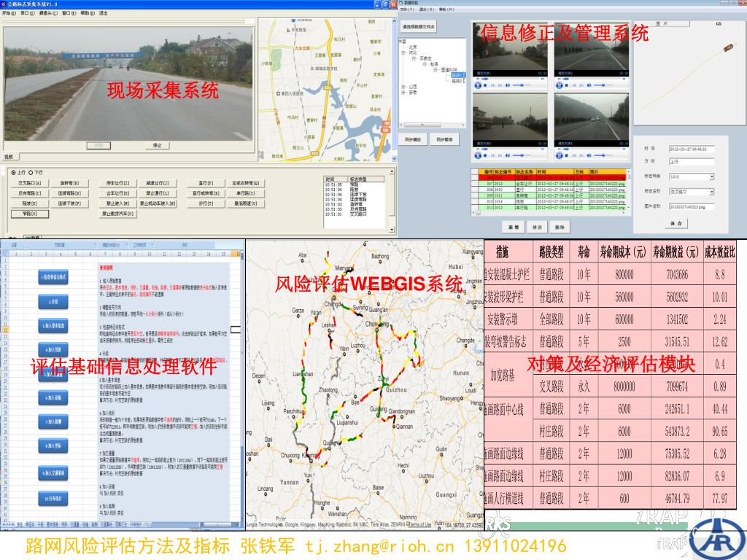Click scroll-down arrow of sign log list

(x=392, y=230)
